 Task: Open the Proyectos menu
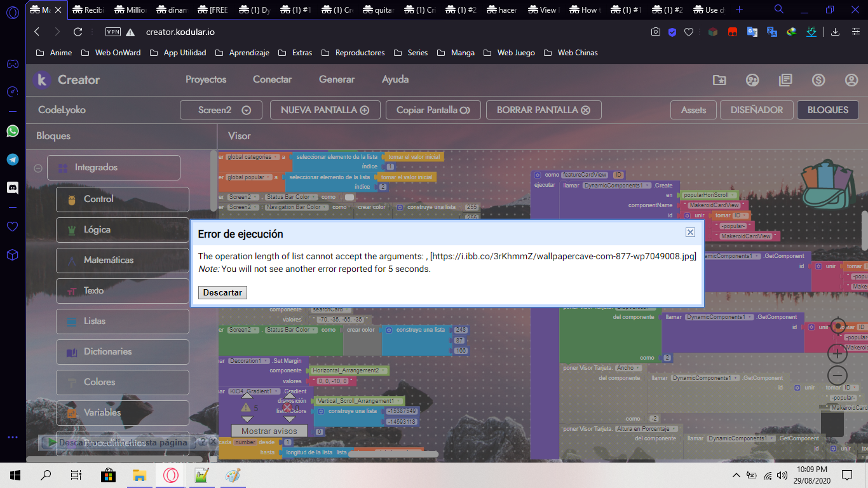coord(206,79)
